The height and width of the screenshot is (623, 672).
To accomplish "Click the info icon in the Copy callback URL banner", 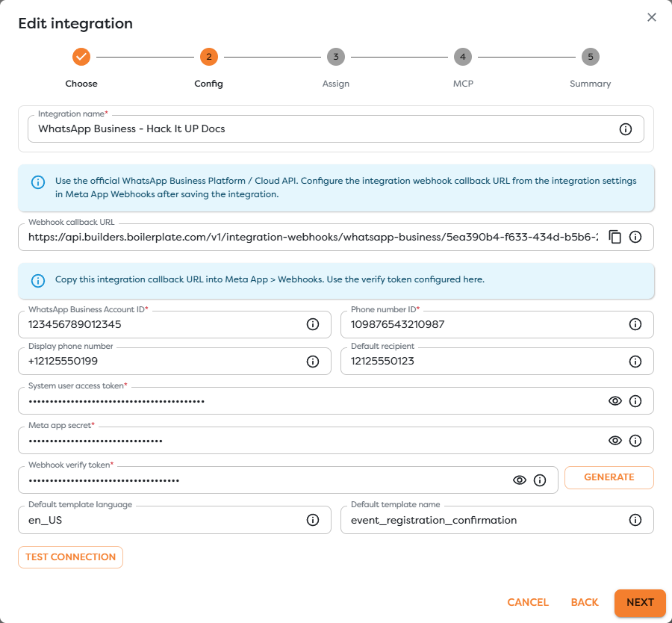I will pos(38,281).
